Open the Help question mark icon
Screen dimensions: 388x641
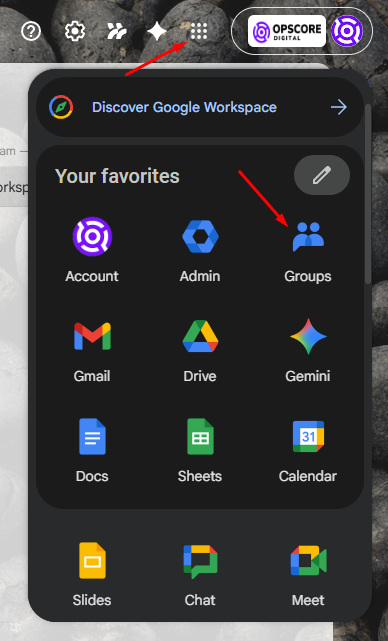click(31, 31)
